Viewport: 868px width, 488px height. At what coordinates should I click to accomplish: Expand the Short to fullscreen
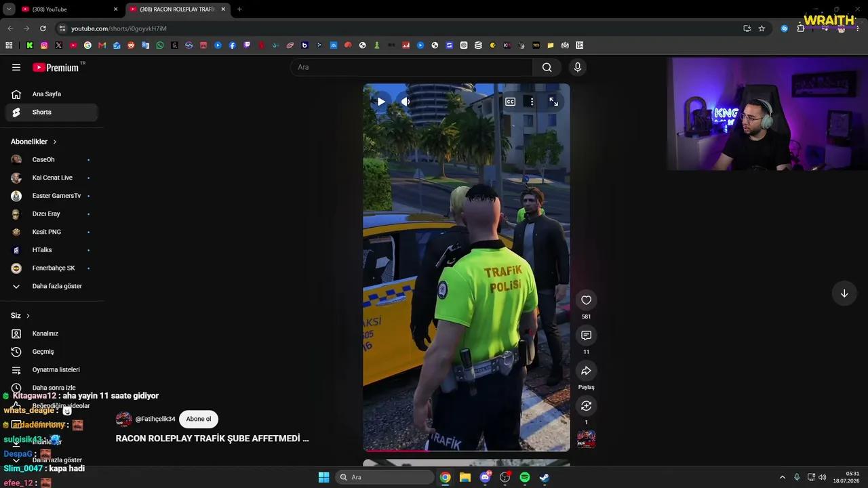pos(553,102)
